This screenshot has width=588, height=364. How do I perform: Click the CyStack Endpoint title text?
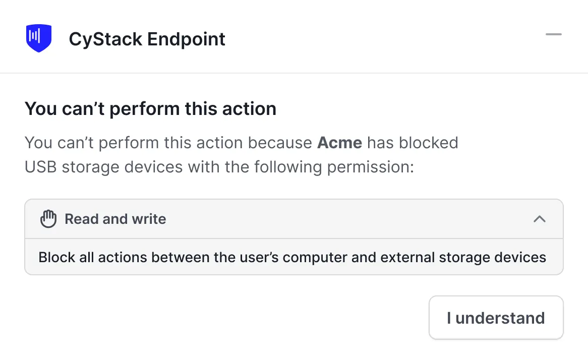click(x=147, y=39)
